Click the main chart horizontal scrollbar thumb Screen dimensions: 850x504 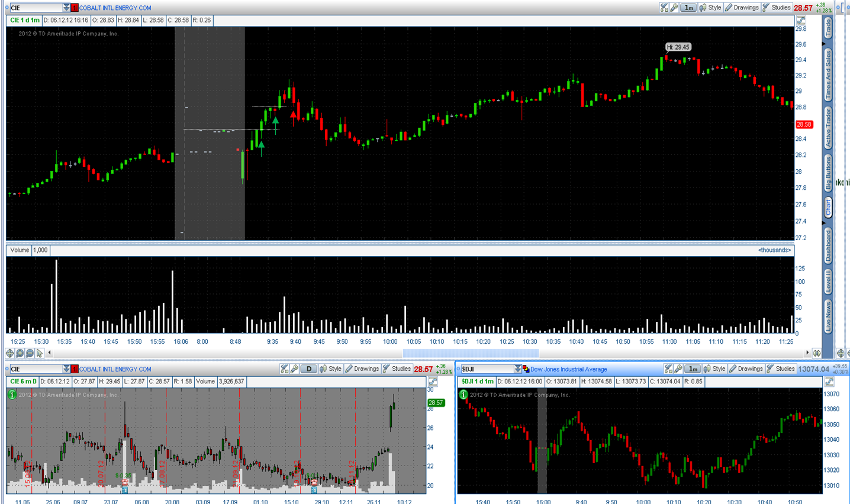coord(471,353)
